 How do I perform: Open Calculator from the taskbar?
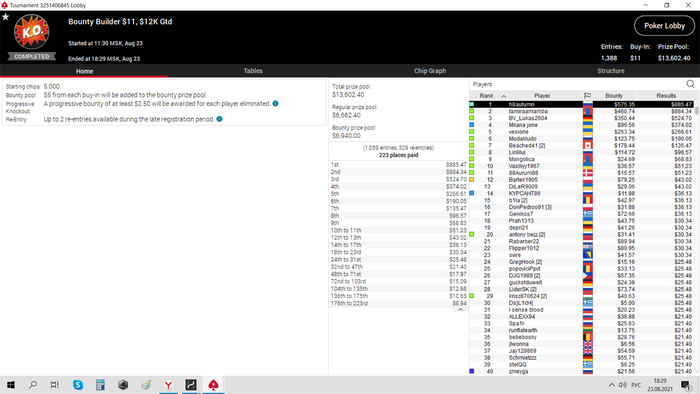tap(100, 385)
